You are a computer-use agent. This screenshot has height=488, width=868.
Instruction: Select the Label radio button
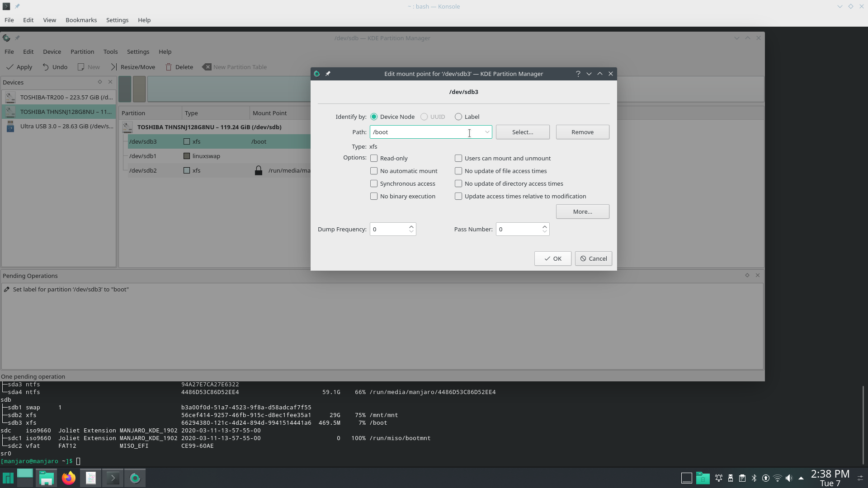click(x=458, y=117)
